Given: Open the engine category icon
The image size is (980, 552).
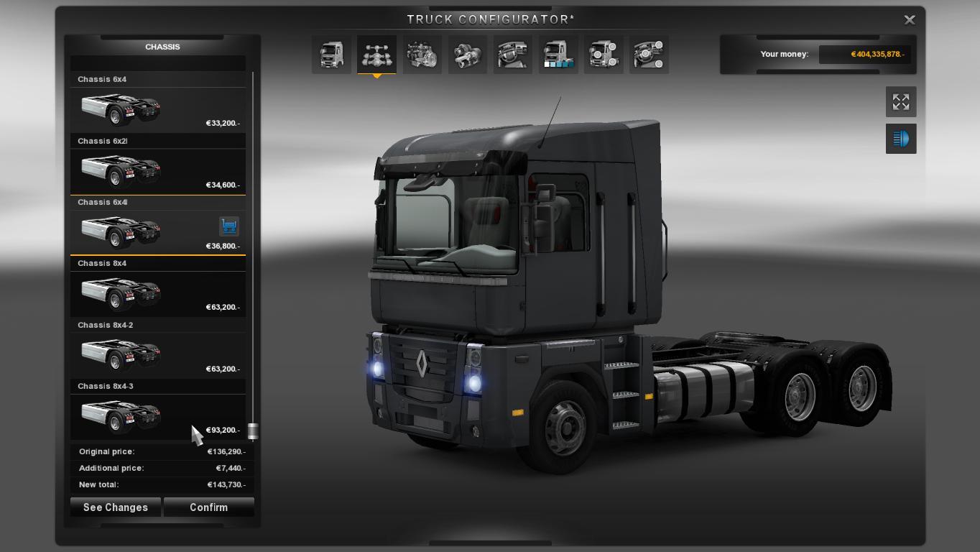Looking at the screenshot, I should click(x=422, y=55).
